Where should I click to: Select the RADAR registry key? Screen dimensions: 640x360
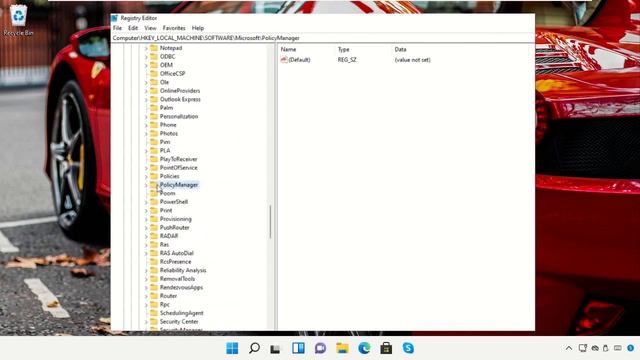coord(169,236)
